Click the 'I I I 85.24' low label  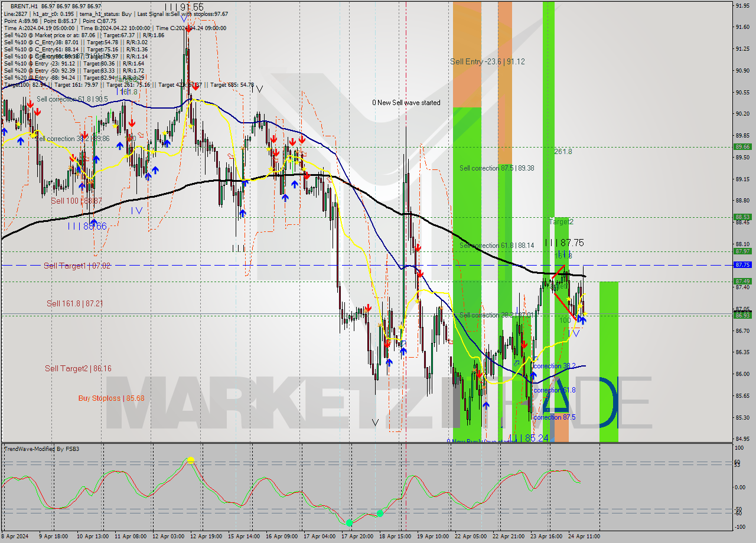[529, 438]
